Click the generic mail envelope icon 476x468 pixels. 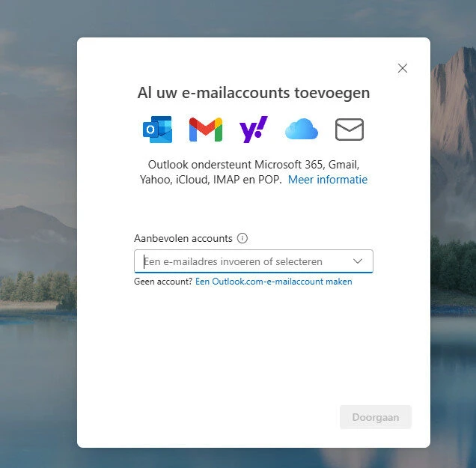click(349, 130)
